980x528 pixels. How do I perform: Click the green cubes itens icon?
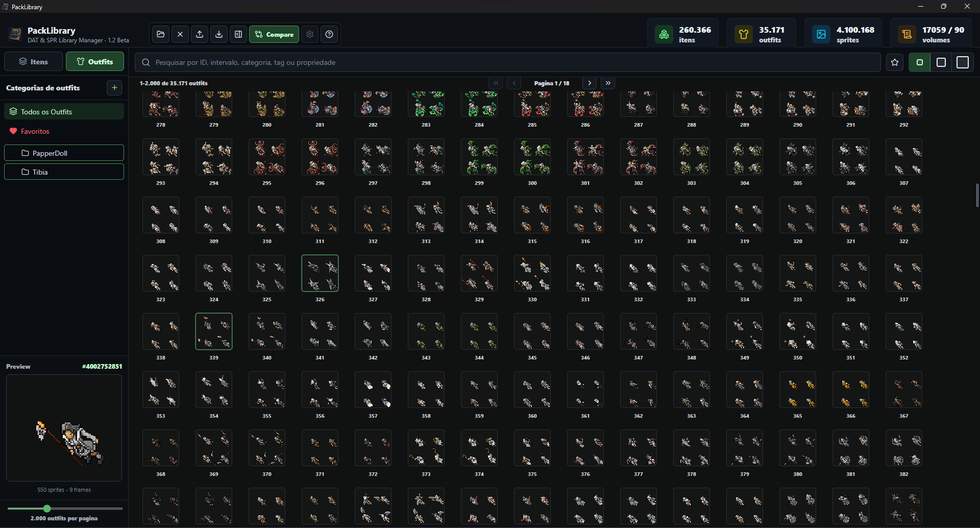664,34
